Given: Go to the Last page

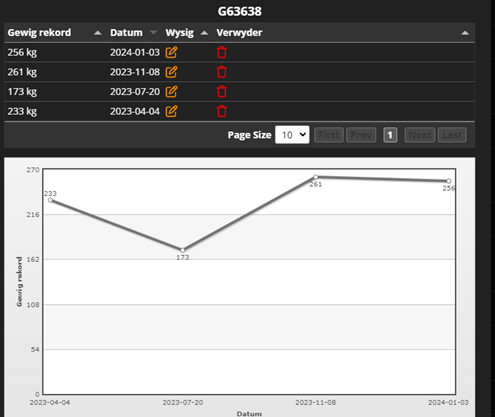Looking at the screenshot, I should coord(452,135).
